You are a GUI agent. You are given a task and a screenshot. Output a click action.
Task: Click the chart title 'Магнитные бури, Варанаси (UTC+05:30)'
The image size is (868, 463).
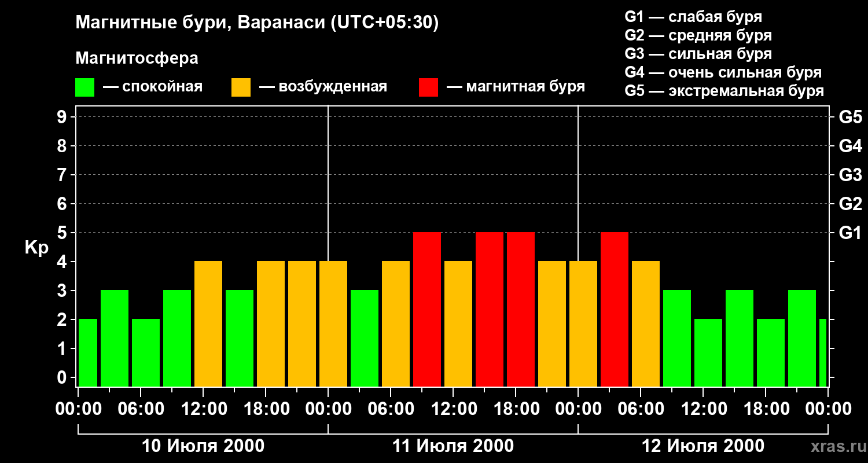coord(257,23)
